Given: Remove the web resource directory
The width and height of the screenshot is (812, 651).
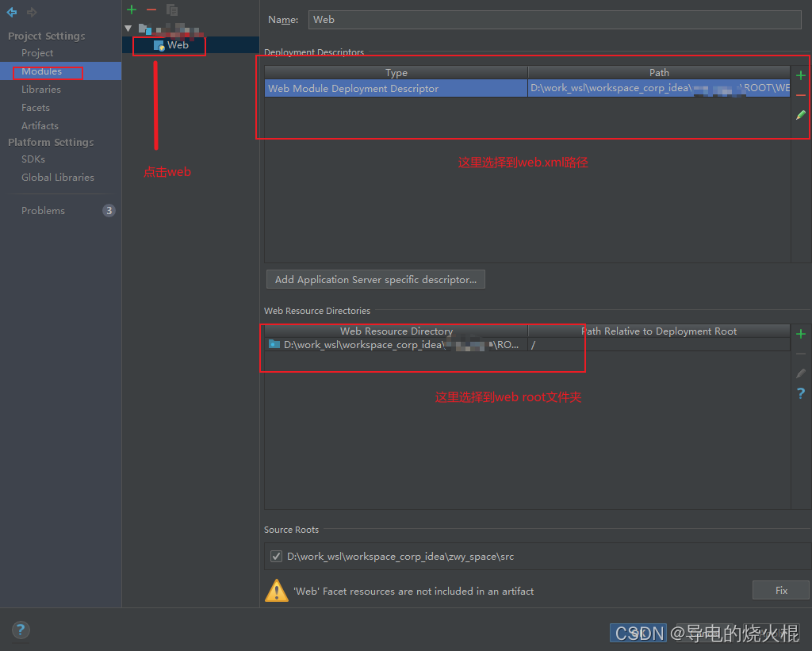Looking at the screenshot, I should pos(801,354).
